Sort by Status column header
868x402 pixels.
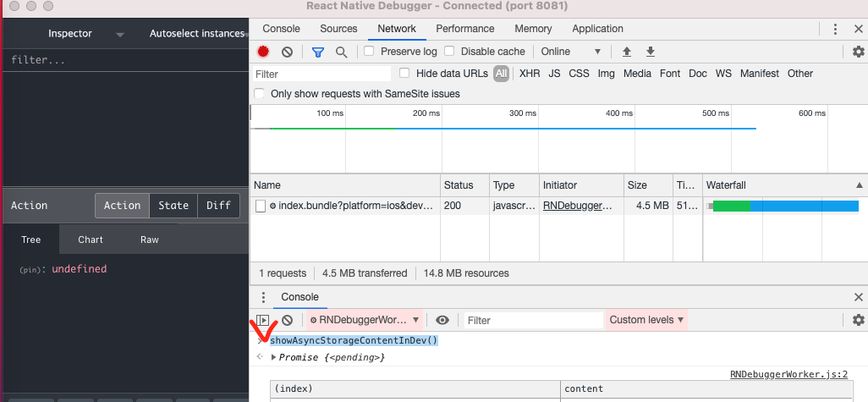click(x=465, y=185)
